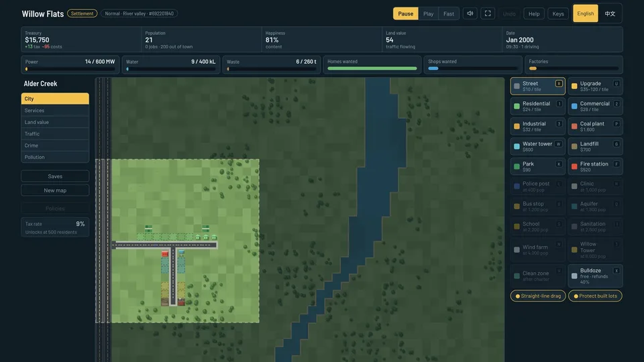Open the Saves panel
644x362 pixels.
point(55,176)
